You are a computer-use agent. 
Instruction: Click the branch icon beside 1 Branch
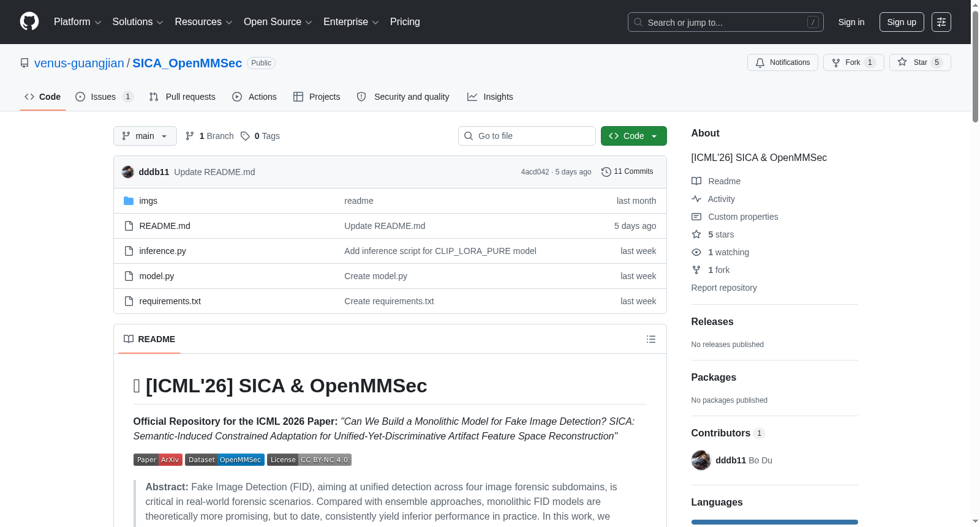click(190, 136)
